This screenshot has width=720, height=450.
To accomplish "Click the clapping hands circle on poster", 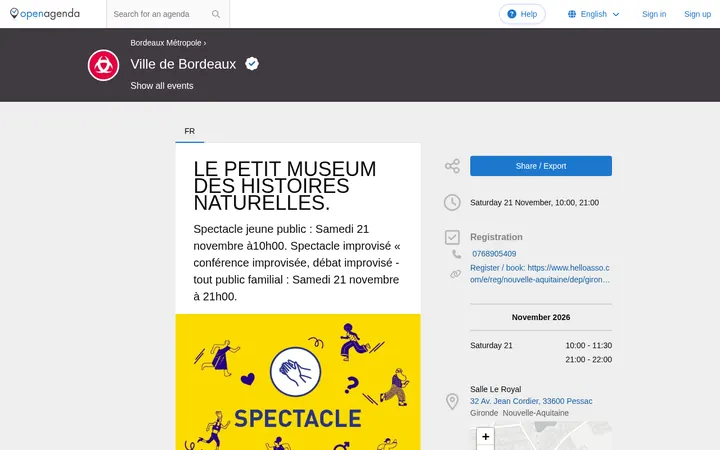I will [295, 372].
